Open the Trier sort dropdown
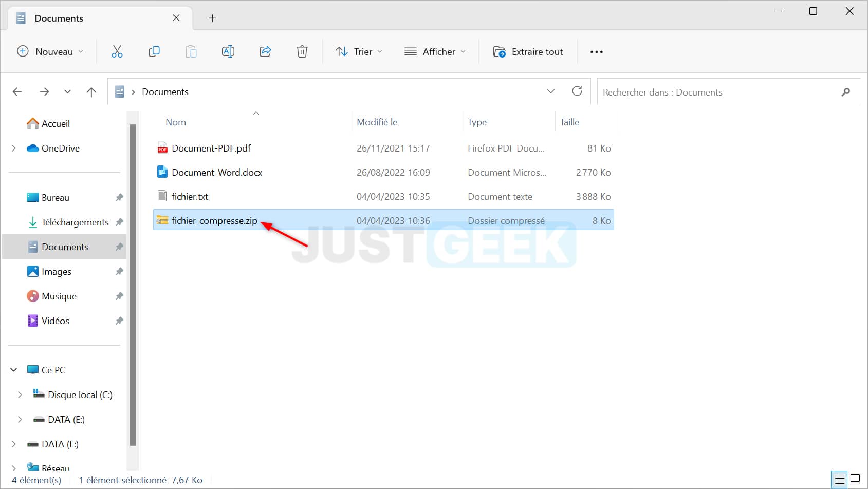 click(x=359, y=51)
